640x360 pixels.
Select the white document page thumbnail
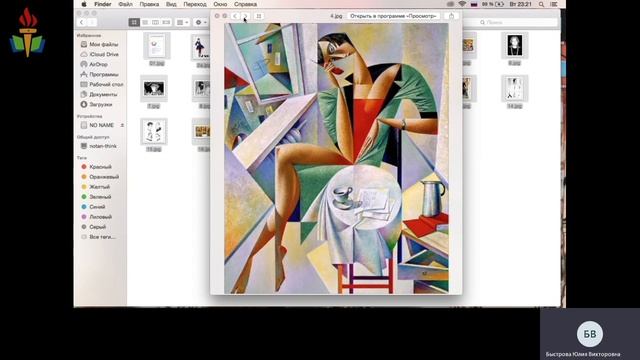click(x=156, y=46)
